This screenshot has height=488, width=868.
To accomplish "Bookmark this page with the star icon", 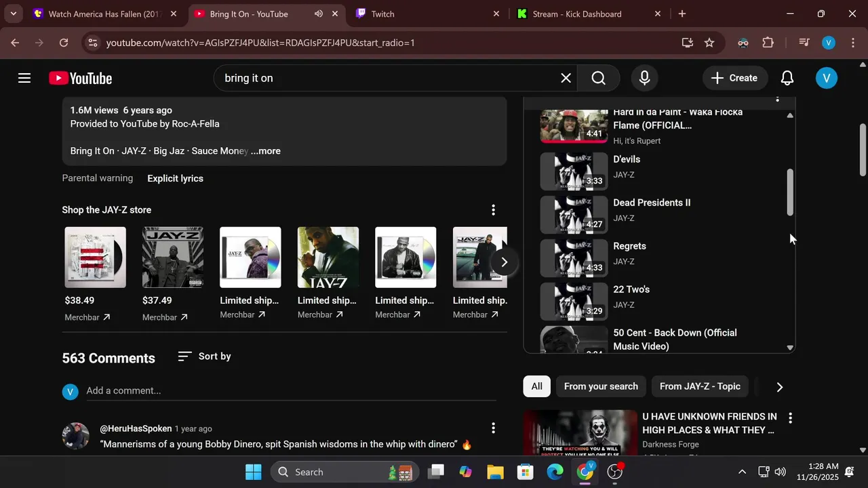I will tap(709, 43).
